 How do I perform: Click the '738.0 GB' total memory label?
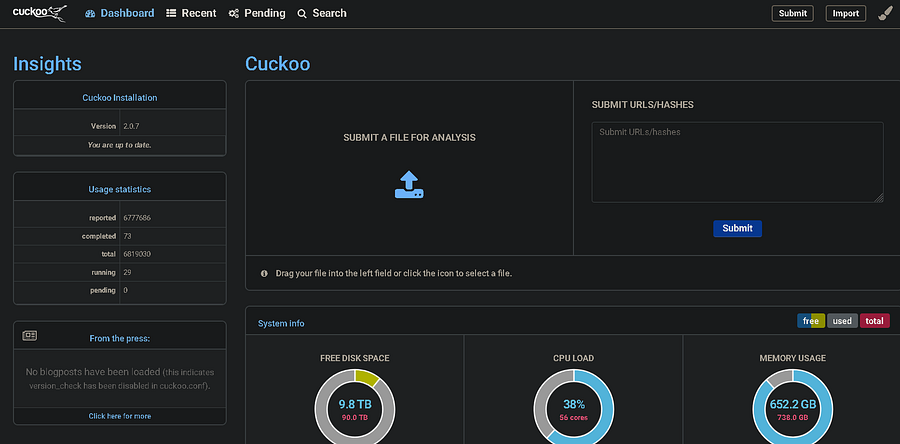click(793, 418)
